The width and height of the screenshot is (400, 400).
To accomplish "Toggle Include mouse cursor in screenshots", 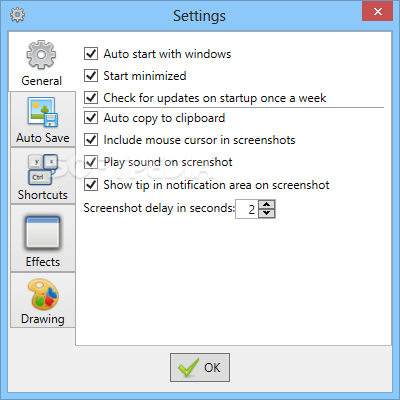I will [x=91, y=140].
